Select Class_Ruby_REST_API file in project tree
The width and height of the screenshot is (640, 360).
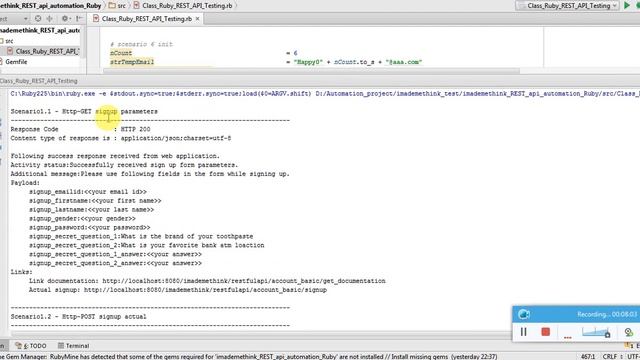(43, 51)
